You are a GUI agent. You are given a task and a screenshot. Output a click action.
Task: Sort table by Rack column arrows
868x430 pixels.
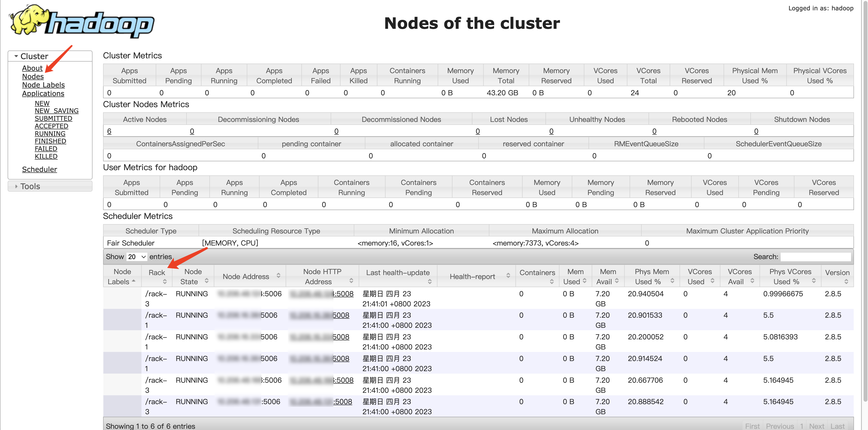tap(164, 281)
